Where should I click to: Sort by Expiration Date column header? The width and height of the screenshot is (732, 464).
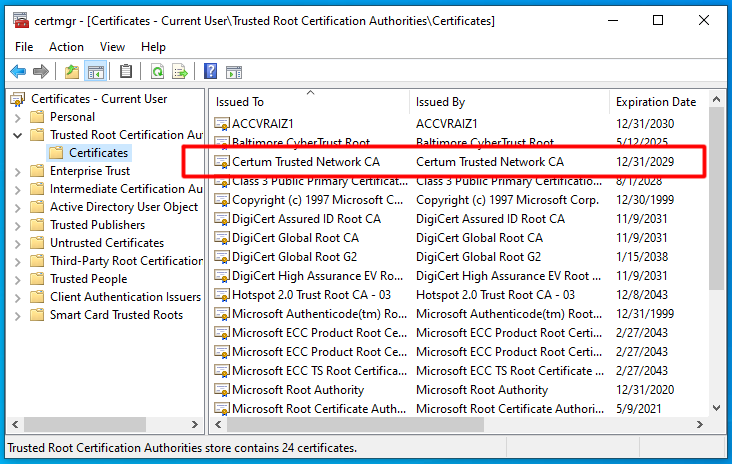point(655,102)
